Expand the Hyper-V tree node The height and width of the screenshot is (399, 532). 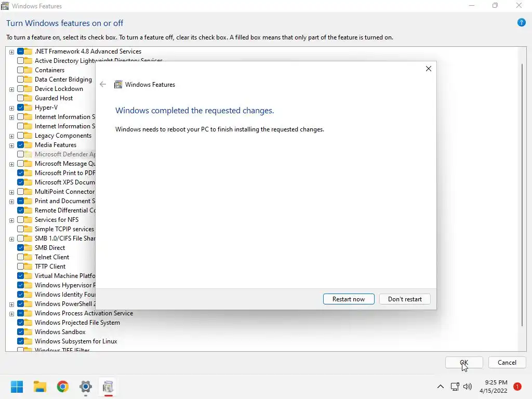pyautogui.click(x=11, y=108)
